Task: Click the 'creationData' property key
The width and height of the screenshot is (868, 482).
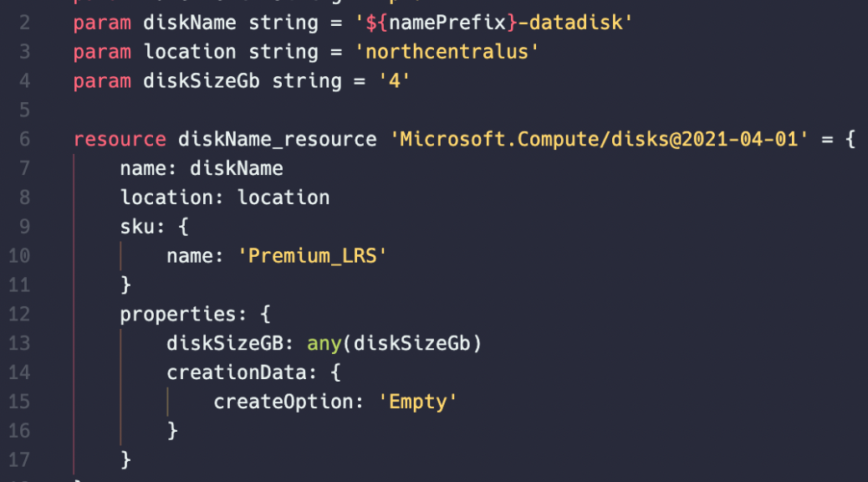Action: tap(237, 373)
